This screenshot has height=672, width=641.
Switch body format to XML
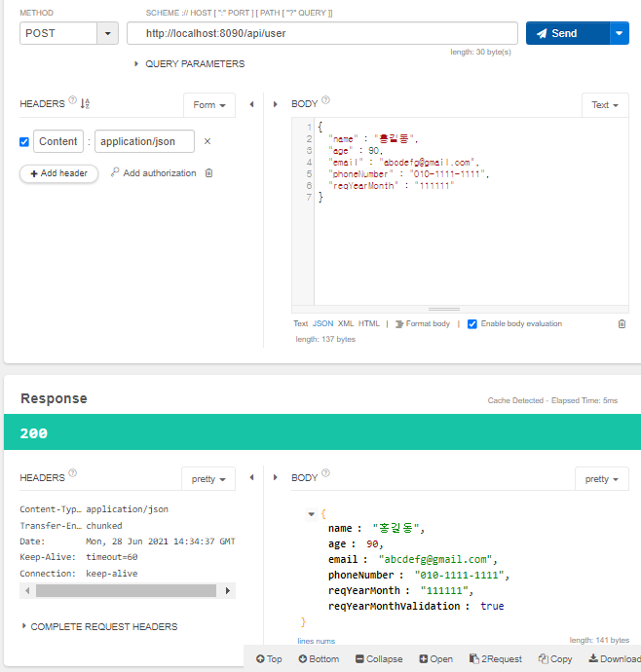(346, 323)
